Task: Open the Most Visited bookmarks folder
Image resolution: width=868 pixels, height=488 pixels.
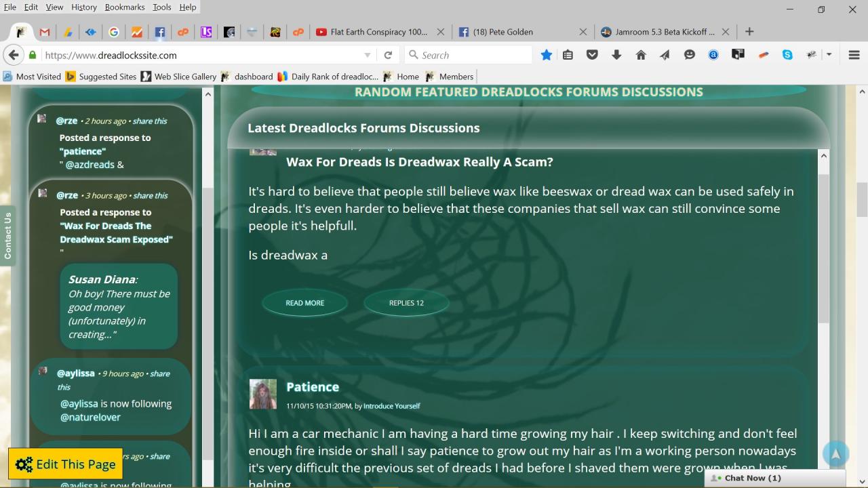Action: (32, 77)
